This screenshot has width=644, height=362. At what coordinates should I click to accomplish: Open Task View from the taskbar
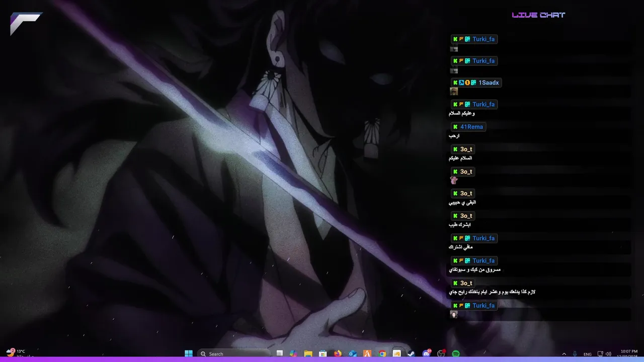click(x=280, y=353)
